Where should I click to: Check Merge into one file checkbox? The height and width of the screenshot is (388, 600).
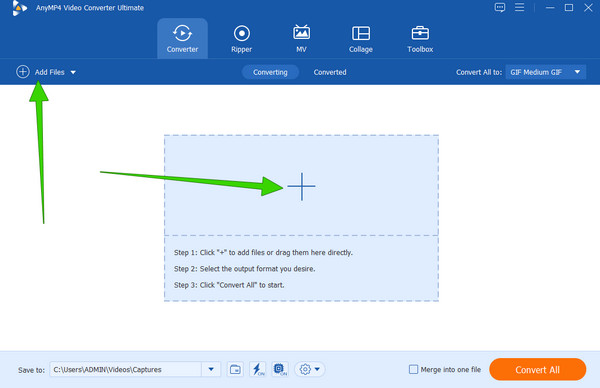point(413,369)
